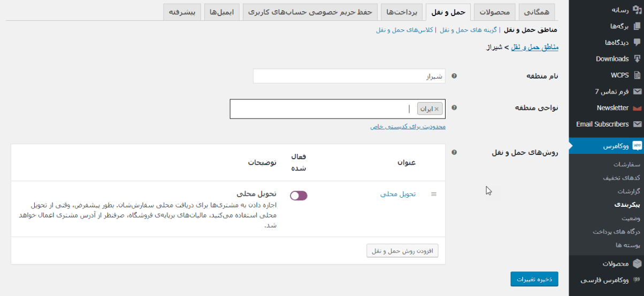Image resolution: width=644 pixels, height=296 pixels.
Task: Click the Pages icon in sidebar
Action: coord(637,26)
